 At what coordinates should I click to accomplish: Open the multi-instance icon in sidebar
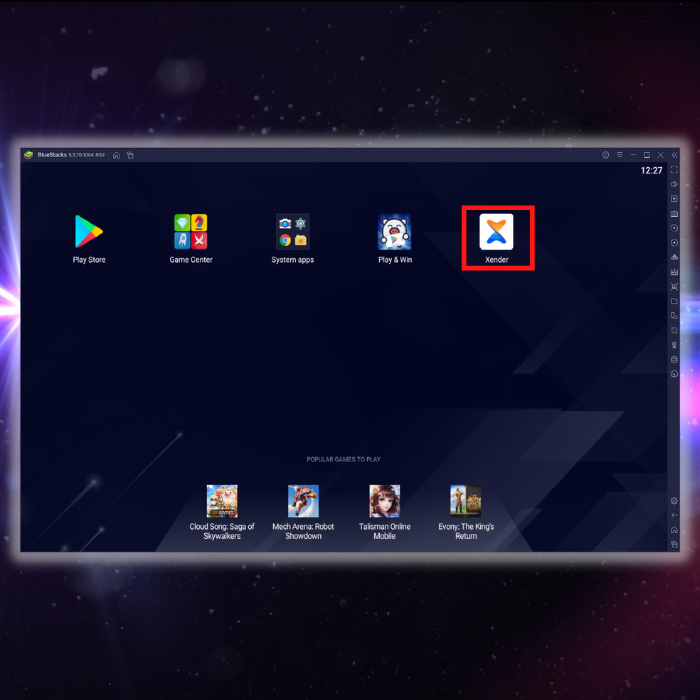pyautogui.click(x=675, y=316)
